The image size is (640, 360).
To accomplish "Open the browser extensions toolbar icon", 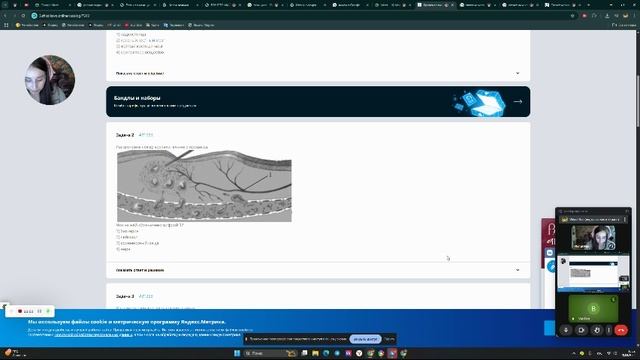I will 595,16.
